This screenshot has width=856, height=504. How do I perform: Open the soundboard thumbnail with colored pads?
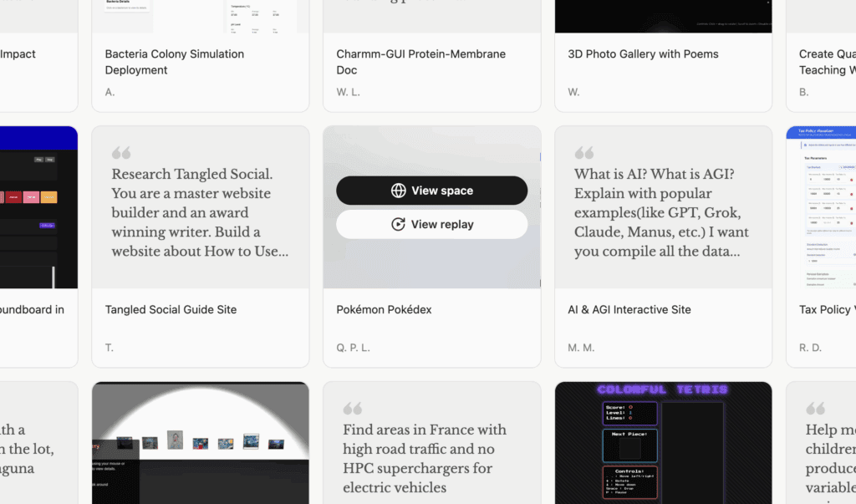38,207
